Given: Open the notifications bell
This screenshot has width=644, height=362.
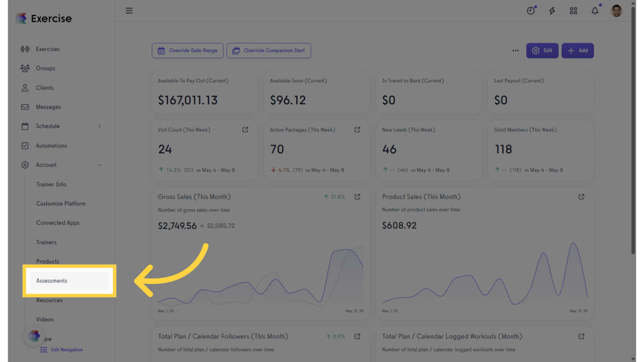Looking at the screenshot, I should pyautogui.click(x=595, y=11).
